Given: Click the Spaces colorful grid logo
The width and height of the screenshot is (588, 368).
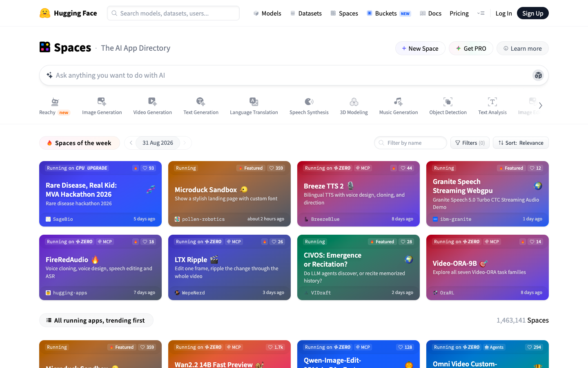Looking at the screenshot, I should point(45,47).
